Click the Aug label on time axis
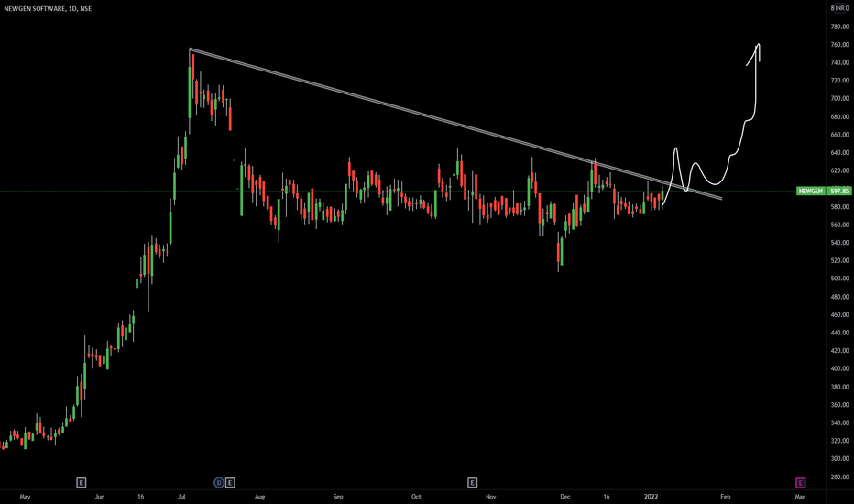Image resolution: width=854 pixels, height=504 pixels. 260,497
